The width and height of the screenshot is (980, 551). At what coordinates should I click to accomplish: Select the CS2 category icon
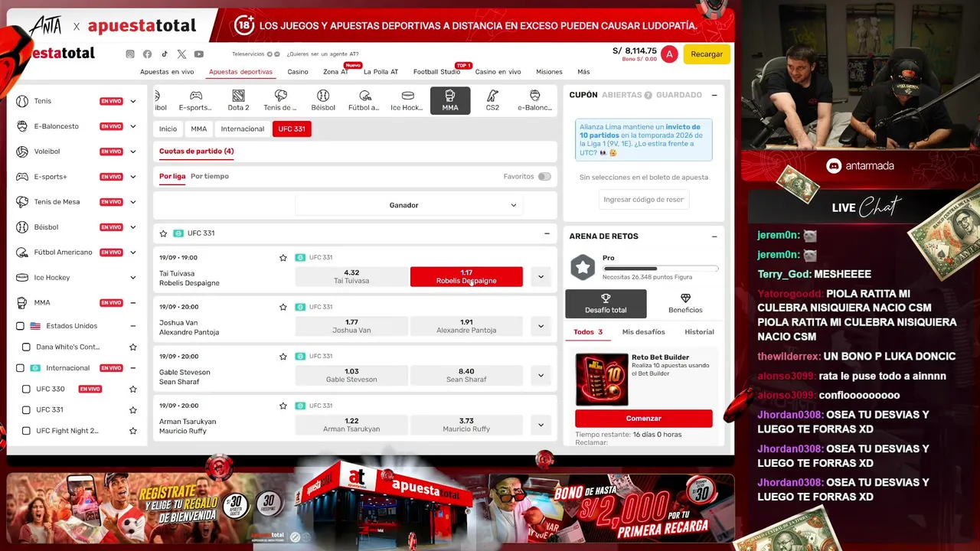point(492,100)
